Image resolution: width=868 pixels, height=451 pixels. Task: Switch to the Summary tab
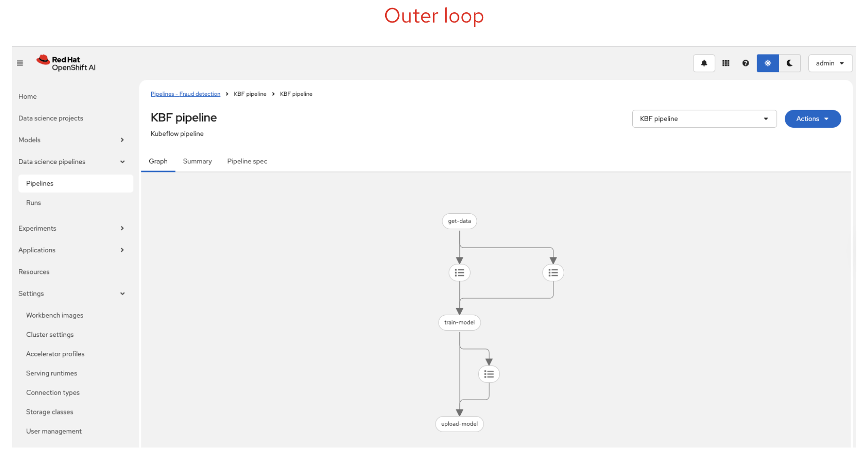tap(197, 161)
